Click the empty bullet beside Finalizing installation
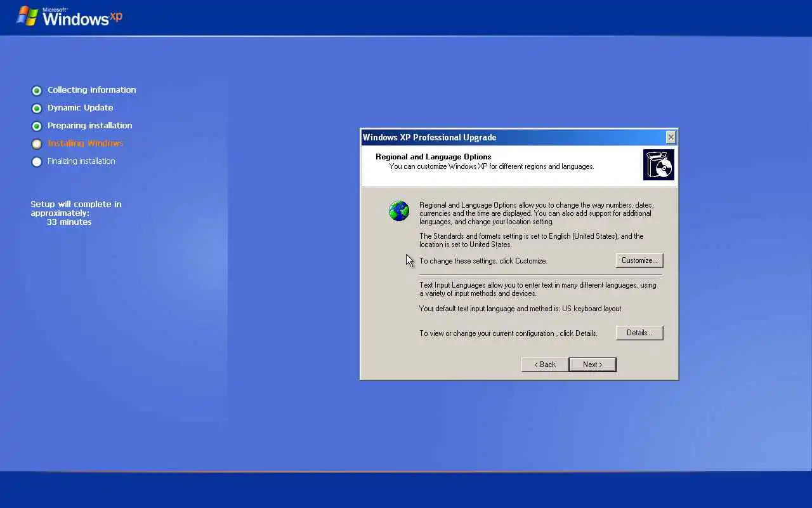Viewport: 812px width, 508px height. click(37, 162)
